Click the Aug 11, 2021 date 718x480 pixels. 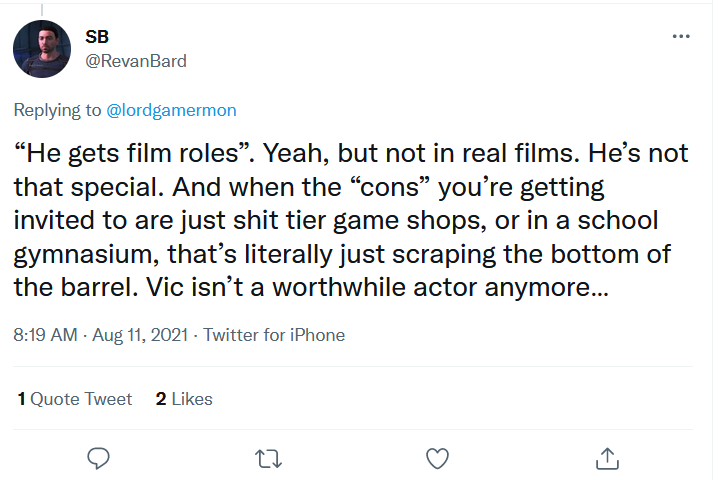coord(140,335)
